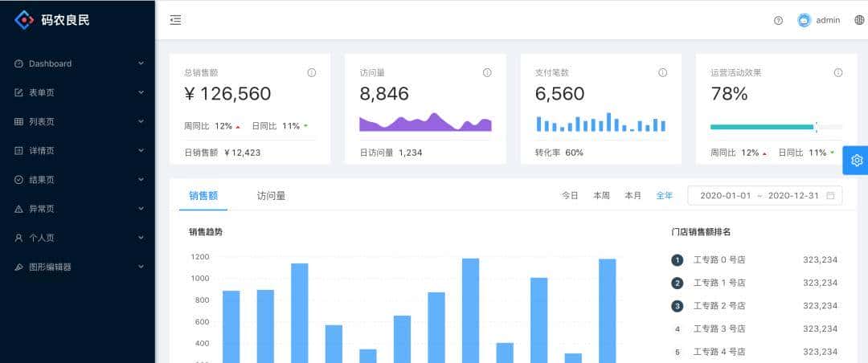
Task: Open the Dashboard menu item
Action: click(77, 63)
